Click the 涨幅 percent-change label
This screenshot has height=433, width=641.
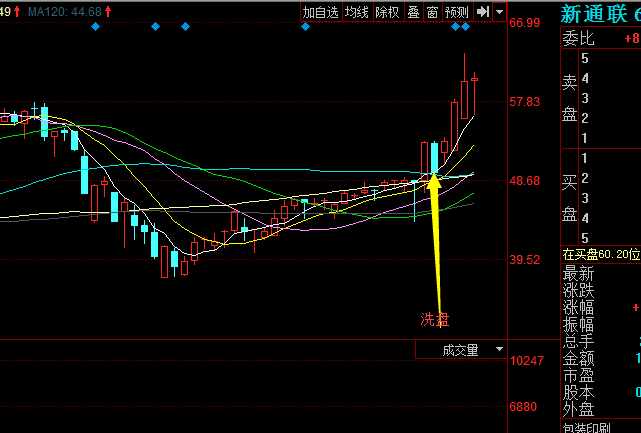pos(578,307)
